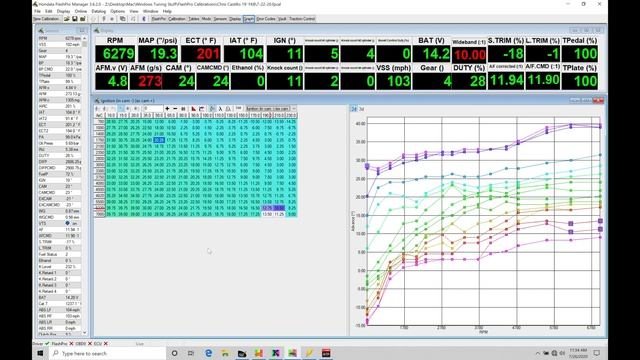Open the Edit menu
The image size is (640, 360).
49,11
